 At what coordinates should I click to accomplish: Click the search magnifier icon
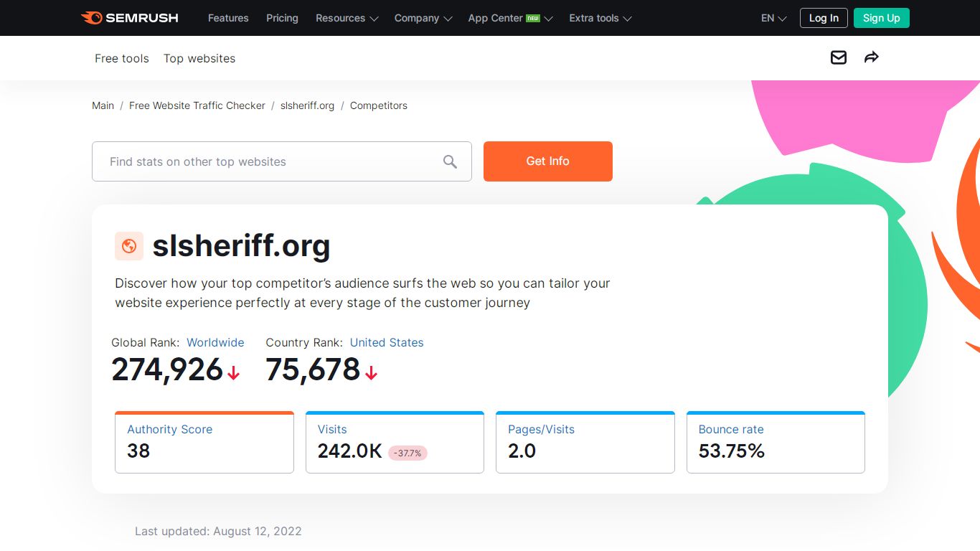point(450,161)
